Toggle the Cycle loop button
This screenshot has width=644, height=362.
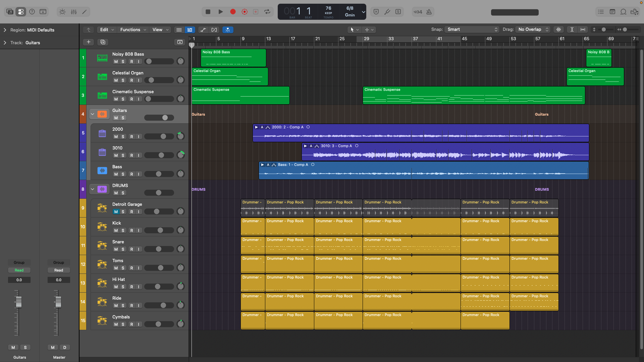[x=267, y=12]
